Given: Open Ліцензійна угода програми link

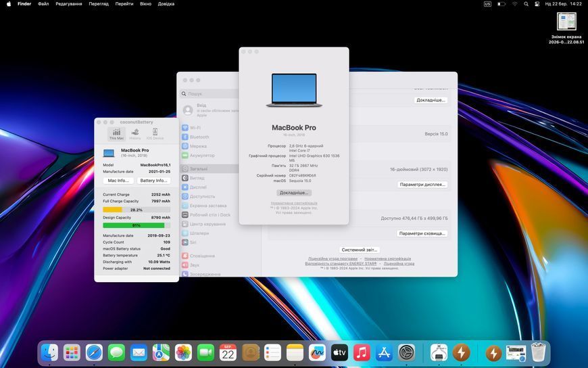Looking at the screenshot, I should click(x=333, y=258).
